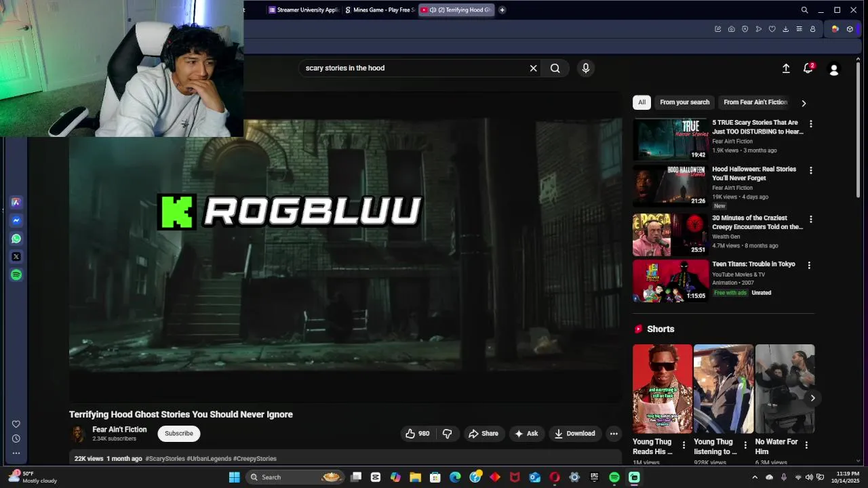This screenshot has height=488, width=868.
Task: Click the Windows taskbar Search box
Action: [x=295, y=477]
